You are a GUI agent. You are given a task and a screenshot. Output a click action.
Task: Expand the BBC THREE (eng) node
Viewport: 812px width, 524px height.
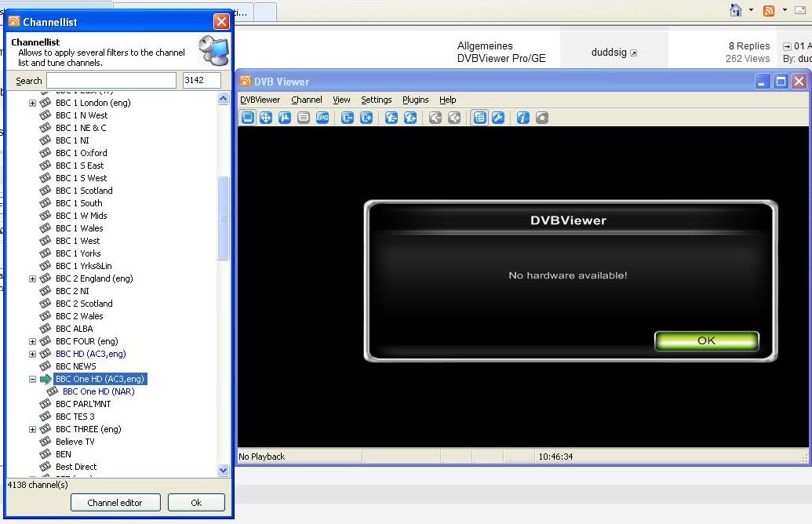coord(32,429)
